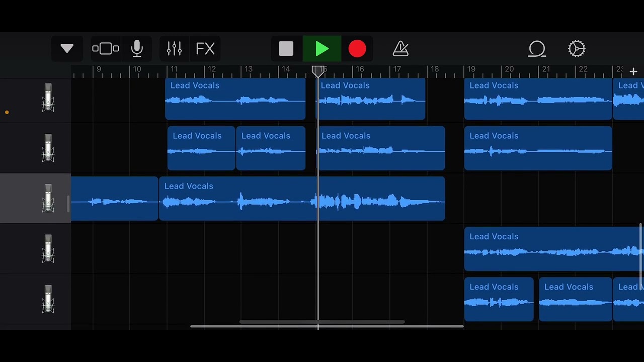Open the FX panel
The width and height of the screenshot is (644, 362).
205,49
